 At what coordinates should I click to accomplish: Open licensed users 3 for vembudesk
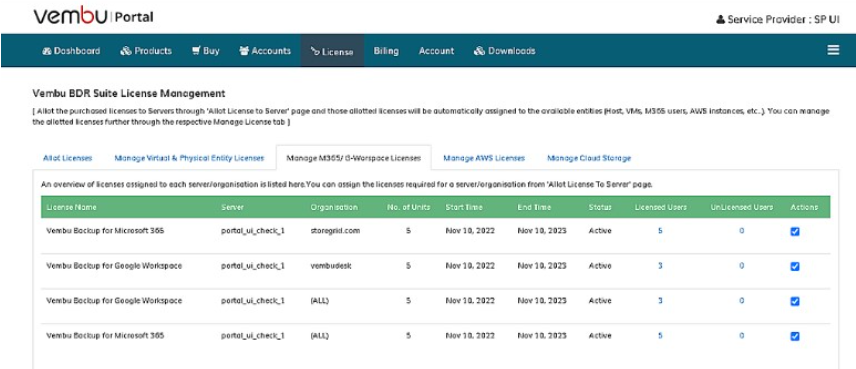tap(660, 266)
